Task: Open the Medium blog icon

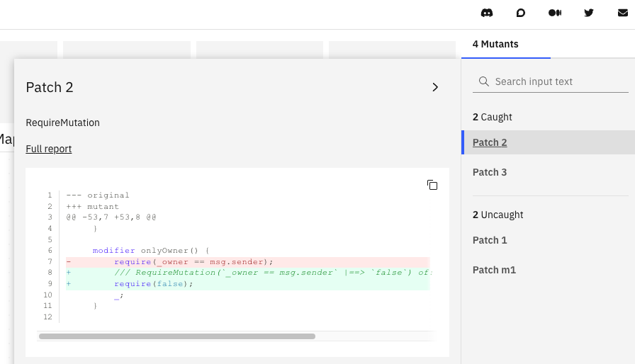Action: [555, 13]
